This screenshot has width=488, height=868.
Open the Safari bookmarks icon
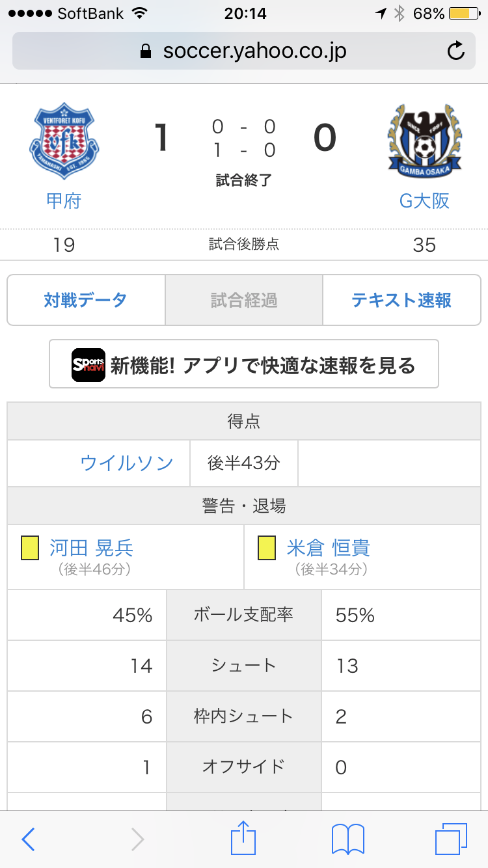[x=348, y=839]
